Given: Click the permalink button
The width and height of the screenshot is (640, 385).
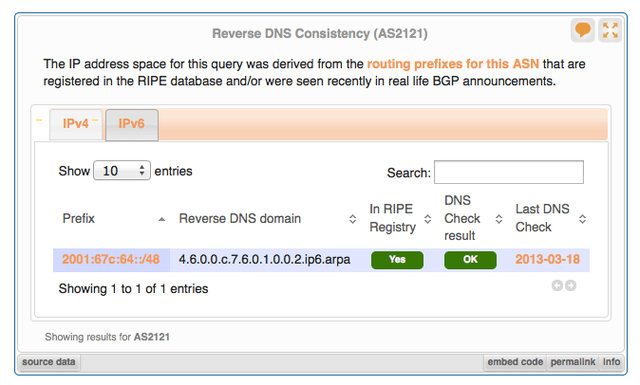Looking at the screenshot, I should coord(573,362).
